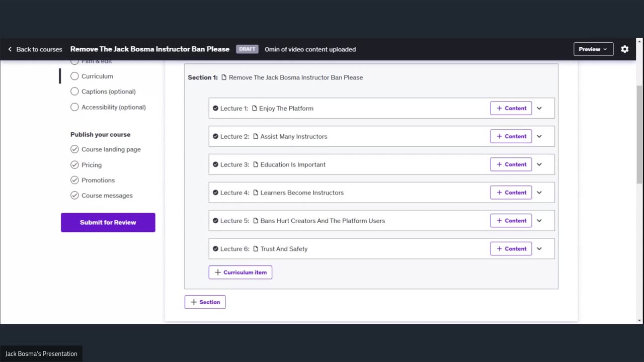Image resolution: width=644 pixels, height=362 pixels.
Task: Add content to Lecture 5
Action: coord(511,221)
